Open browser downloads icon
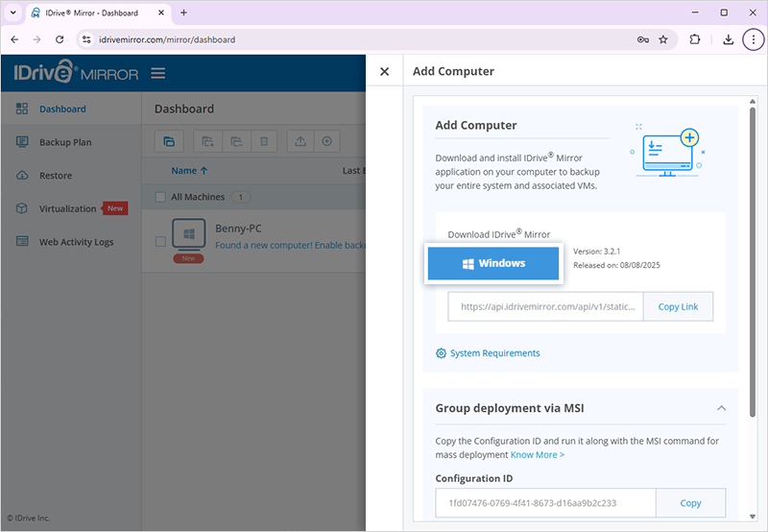The image size is (768, 532). (x=729, y=39)
